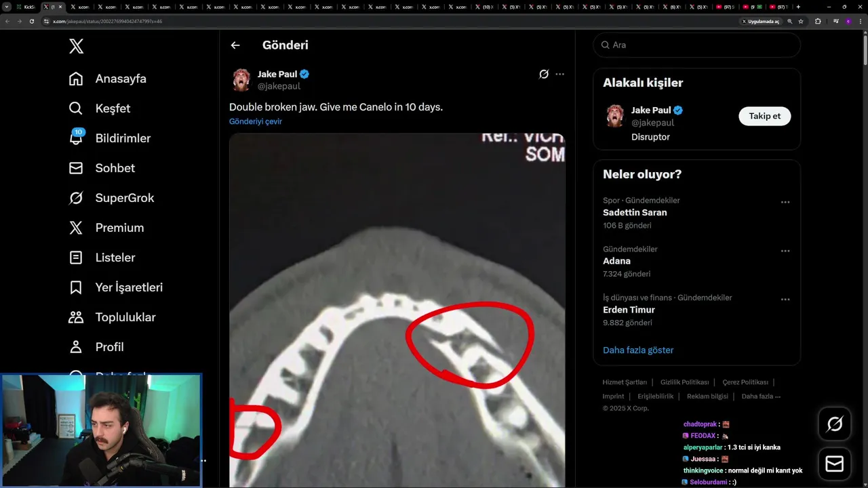Expand the Daha fazla footer menu

point(761,396)
